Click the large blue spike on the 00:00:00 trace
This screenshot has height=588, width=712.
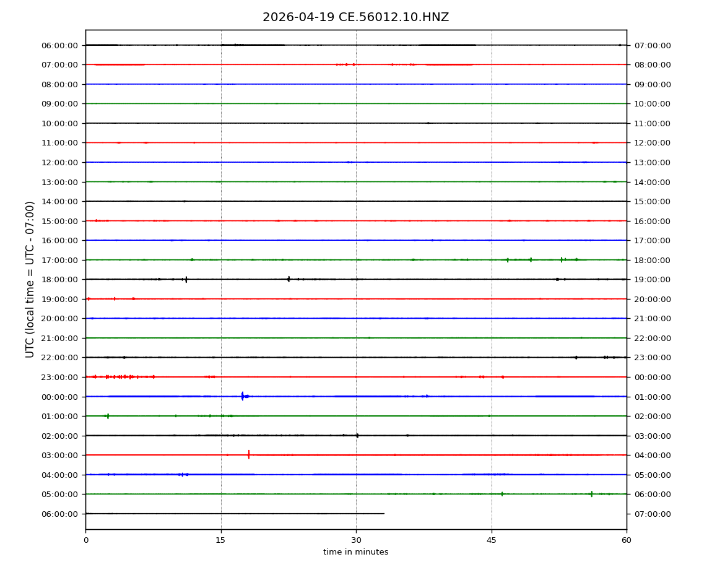[x=243, y=396]
